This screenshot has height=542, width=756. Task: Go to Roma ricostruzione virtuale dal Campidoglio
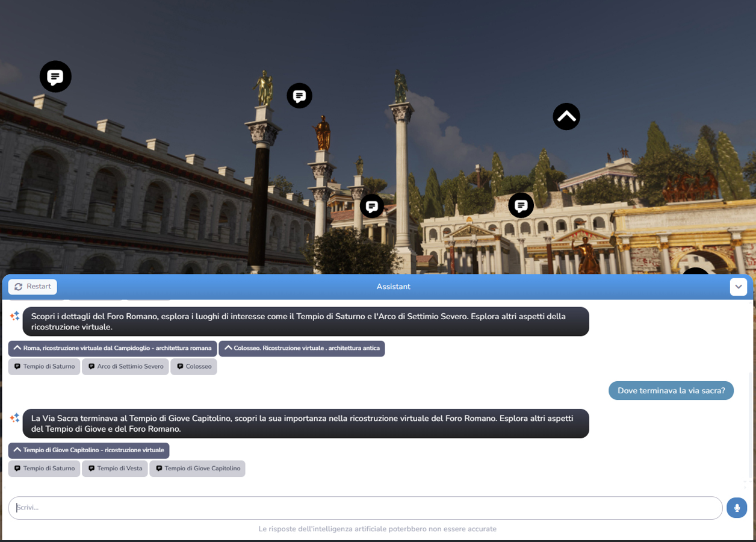[113, 348]
